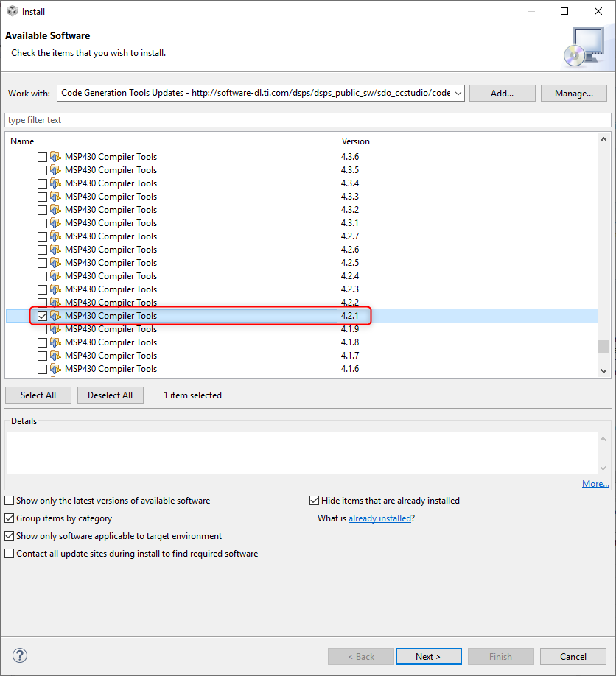
Task: Enable showing only latest versions of software
Action: coord(9,500)
